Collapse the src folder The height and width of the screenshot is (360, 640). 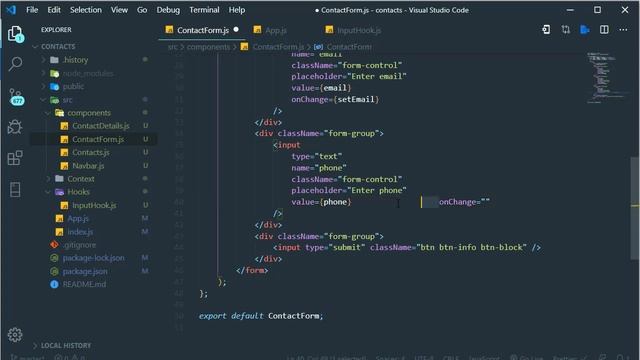43,100
